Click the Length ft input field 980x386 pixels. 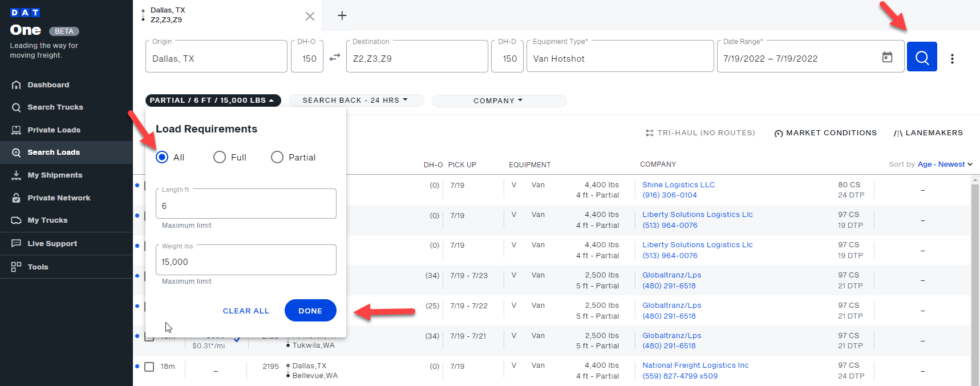[x=246, y=204]
